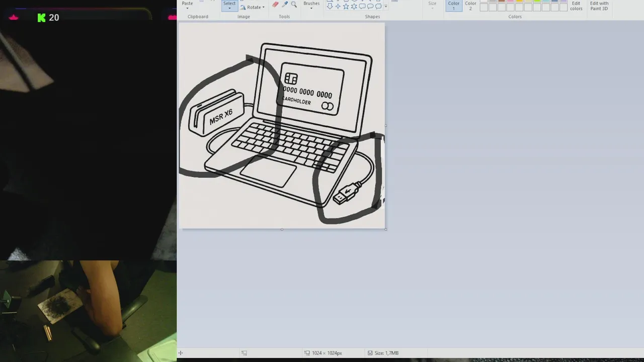Viewport: 644px width, 362px height.
Task: Activate the Select tool button
Action: (229, 5)
